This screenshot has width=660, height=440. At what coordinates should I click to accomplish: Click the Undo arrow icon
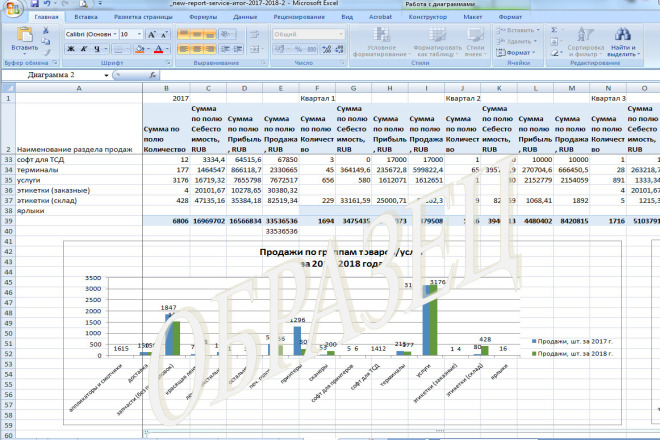tap(45, 5)
